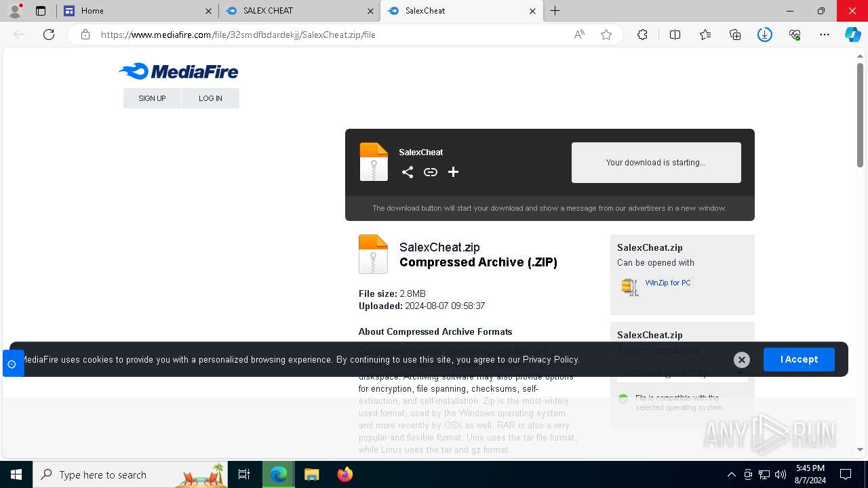Open the browser profile icon
Screen dimensions: 868x488
point(14,11)
